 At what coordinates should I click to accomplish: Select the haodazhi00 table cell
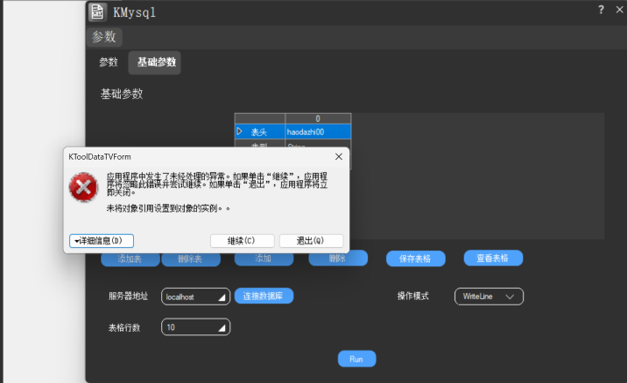click(318, 132)
